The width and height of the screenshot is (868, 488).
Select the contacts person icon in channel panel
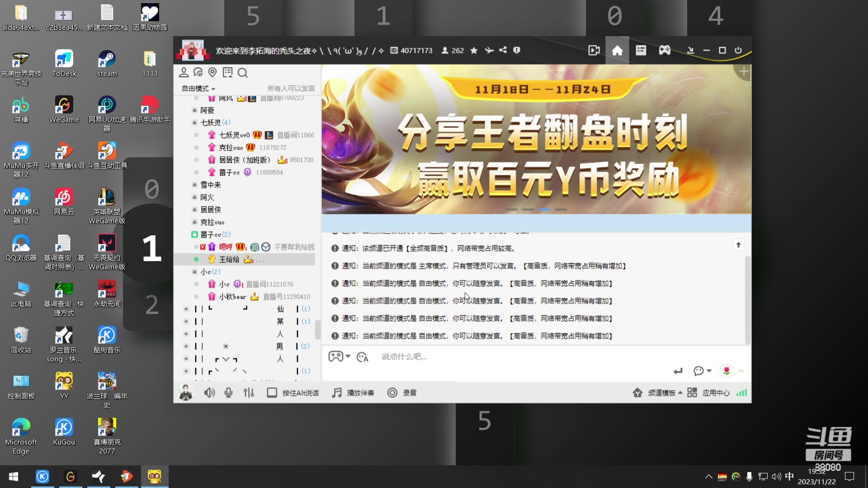point(184,73)
